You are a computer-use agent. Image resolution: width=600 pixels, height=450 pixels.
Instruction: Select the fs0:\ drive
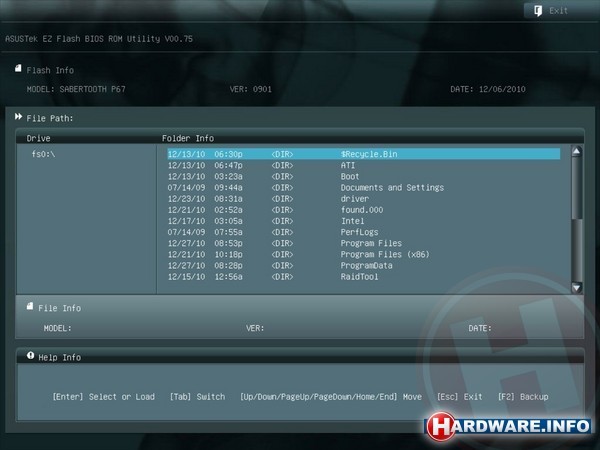43,154
